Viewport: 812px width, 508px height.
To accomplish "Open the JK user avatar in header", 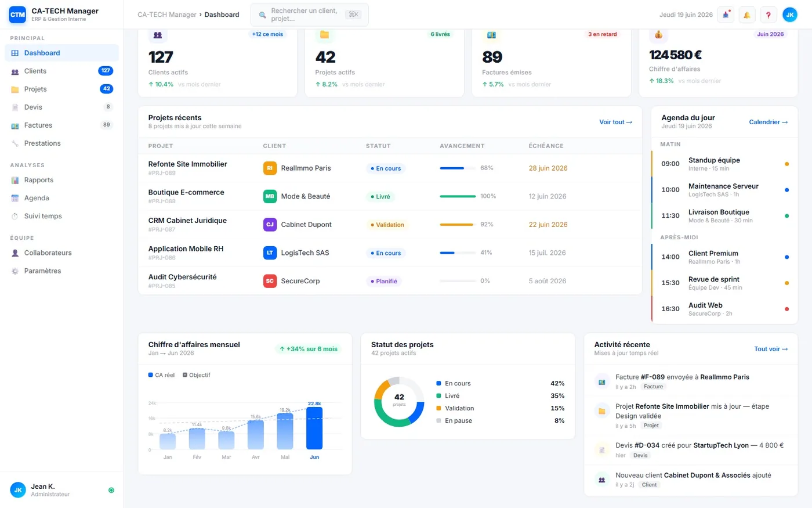I will 790,15.
